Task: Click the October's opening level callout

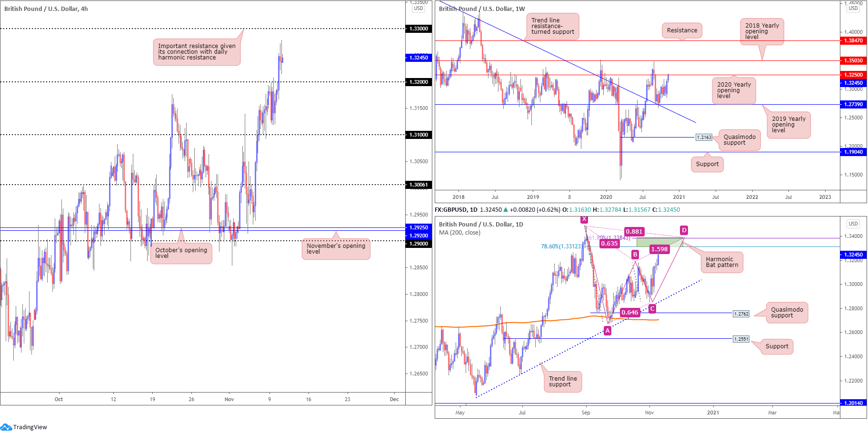Action: coord(181,253)
